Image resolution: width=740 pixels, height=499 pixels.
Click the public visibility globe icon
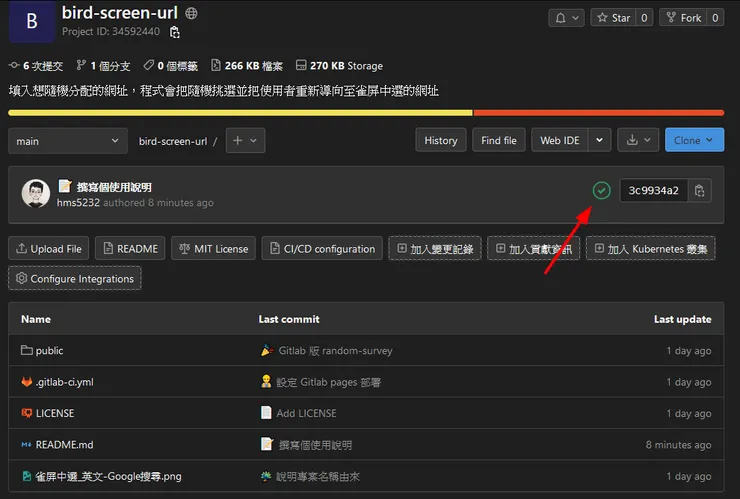tap(191, 13)
